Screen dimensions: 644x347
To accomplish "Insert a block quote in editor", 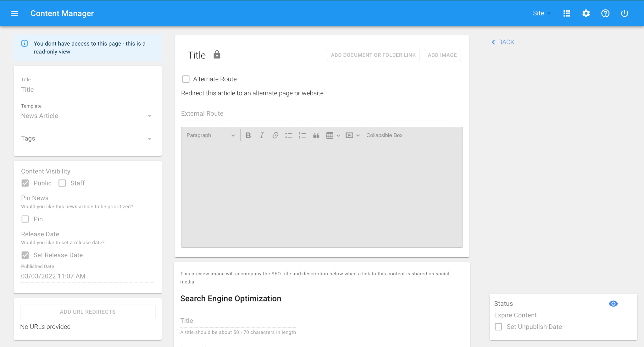I will pyautogui.click(x=316, y=135).
